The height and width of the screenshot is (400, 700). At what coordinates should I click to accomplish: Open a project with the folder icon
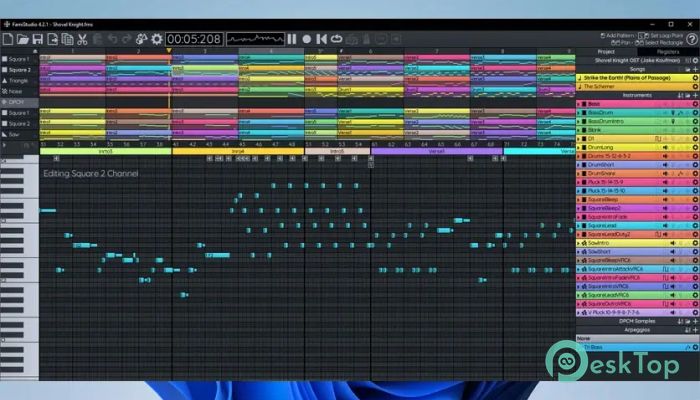[23, 39]
